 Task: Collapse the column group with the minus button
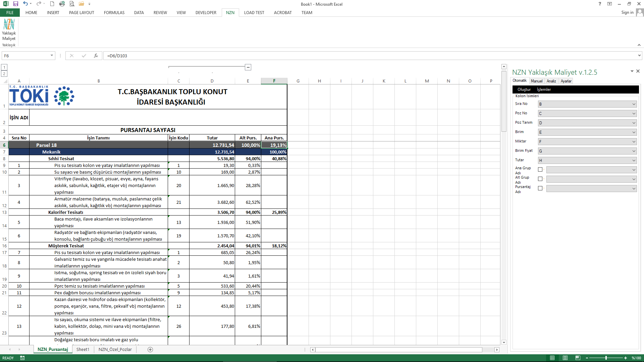(248, 67)
